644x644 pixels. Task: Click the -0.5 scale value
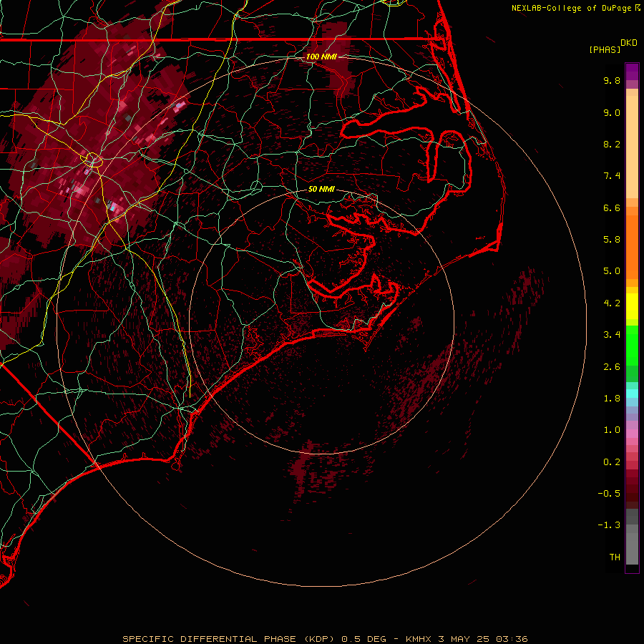click(609, 494)
